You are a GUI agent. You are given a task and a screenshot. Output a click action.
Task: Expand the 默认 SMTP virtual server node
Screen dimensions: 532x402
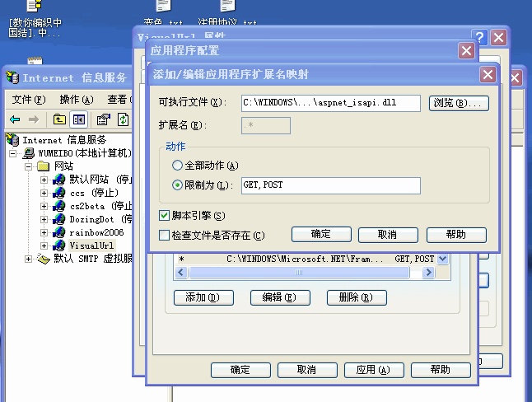coord(29,259)
